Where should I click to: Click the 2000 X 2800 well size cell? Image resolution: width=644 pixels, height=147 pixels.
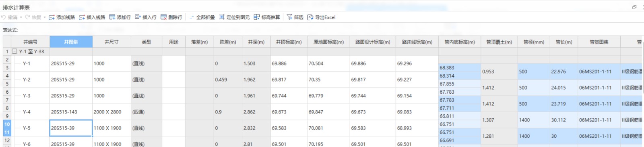111,112
